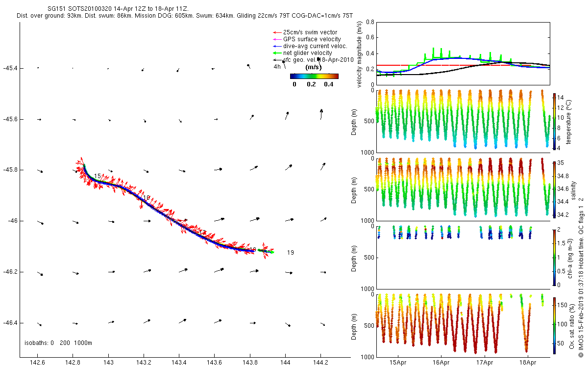Click day marker '19' at track end
The image size is (588, 368).
tap(291, 253)
